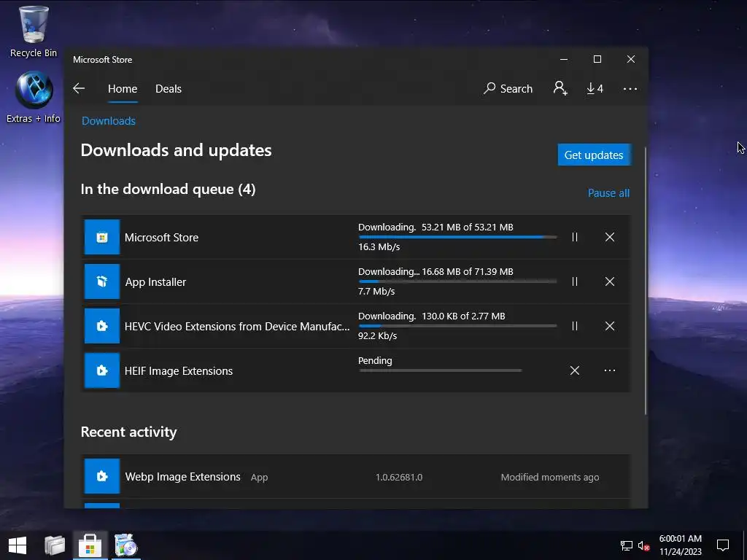The width and height of the screenshot is (747, 560).
Task: Select the HEIF Image Extensions item name
Action: coord(179,371)
